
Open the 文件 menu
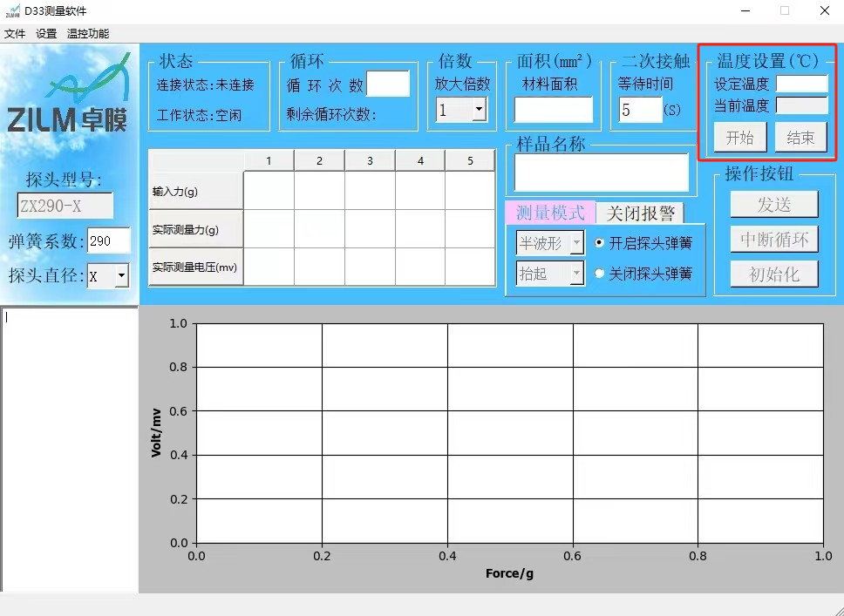[15, 34]
